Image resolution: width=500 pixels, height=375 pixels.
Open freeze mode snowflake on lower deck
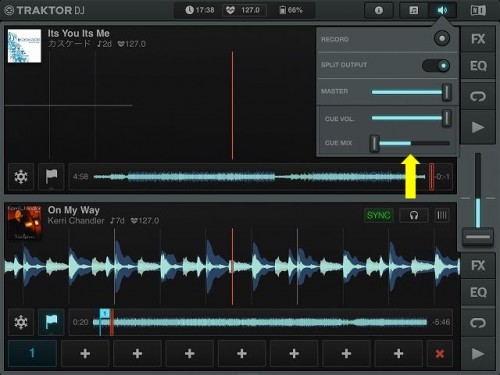21,322
